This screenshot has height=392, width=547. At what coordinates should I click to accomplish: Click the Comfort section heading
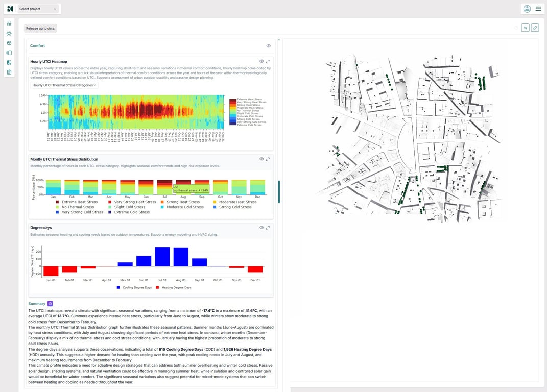click(37, 46)
